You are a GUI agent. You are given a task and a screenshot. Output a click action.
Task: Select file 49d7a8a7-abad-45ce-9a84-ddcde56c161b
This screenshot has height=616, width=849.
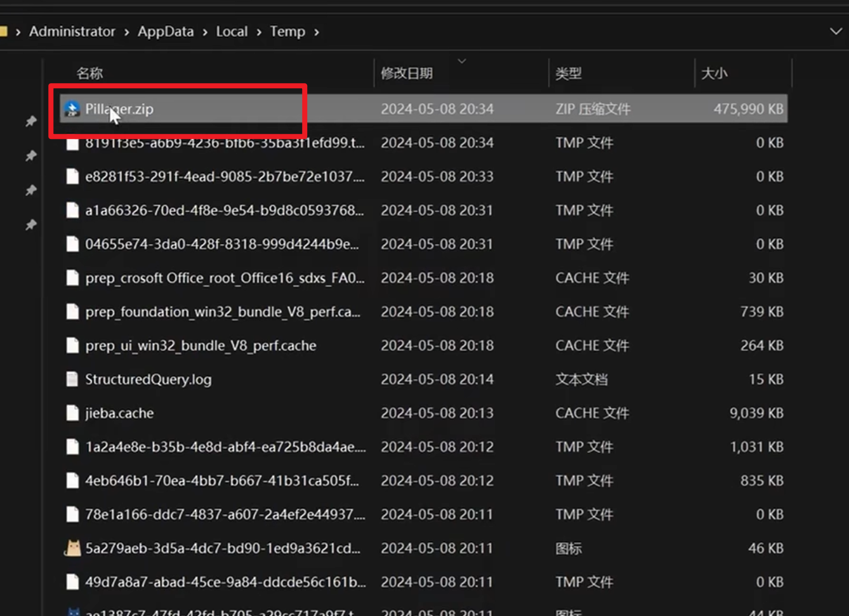tap(225, 582)
